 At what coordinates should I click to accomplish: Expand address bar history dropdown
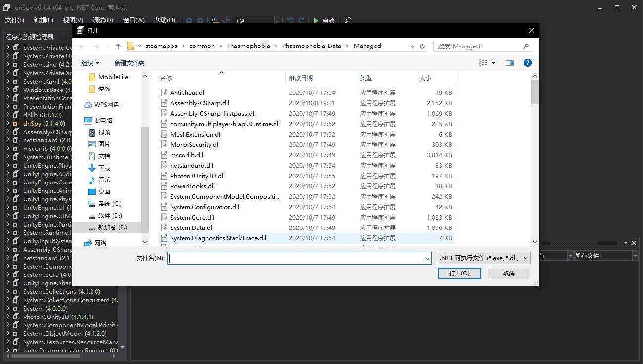coord(413,46)
